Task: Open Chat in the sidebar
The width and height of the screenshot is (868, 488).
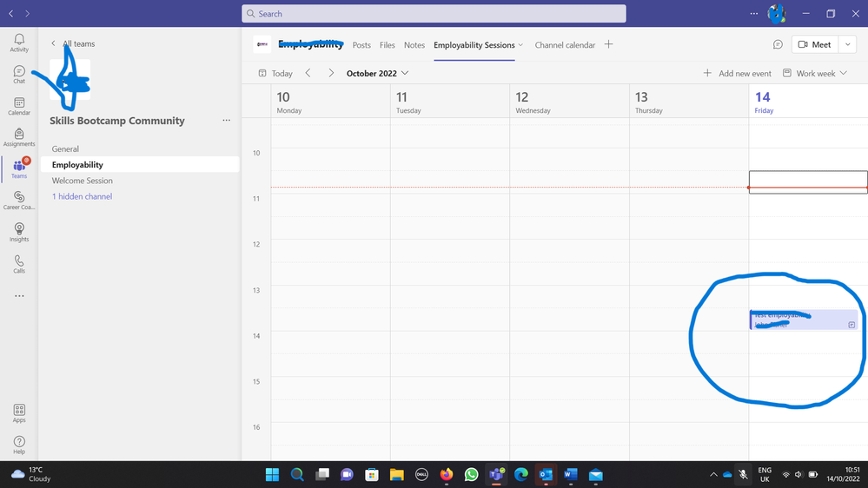Action: pos(19,74)
